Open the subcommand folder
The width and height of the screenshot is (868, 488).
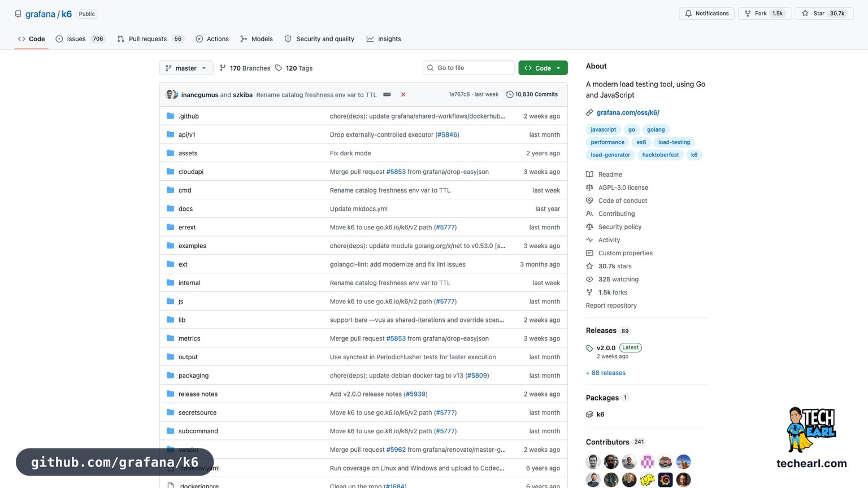198,431
